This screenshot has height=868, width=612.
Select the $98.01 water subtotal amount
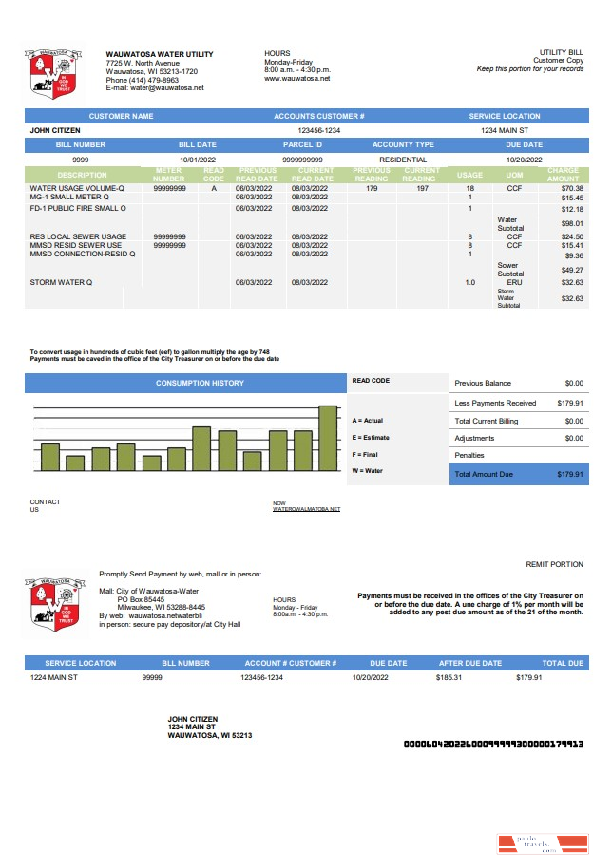click(572, 223)
